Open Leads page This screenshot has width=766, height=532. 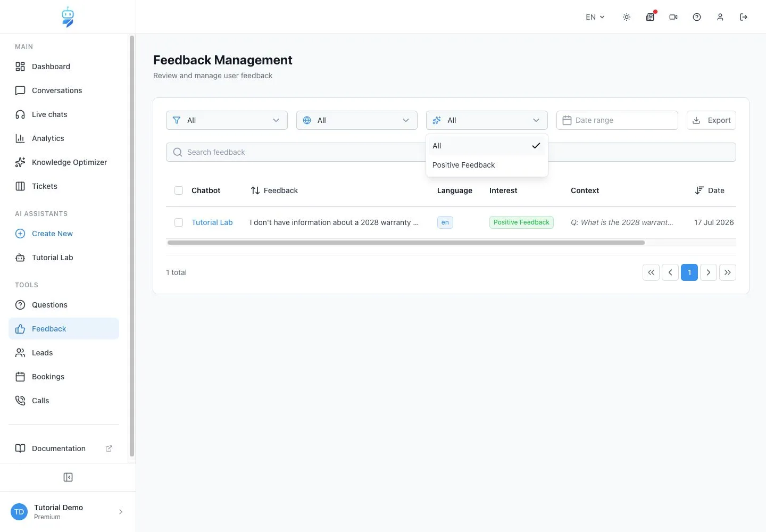pyautogui.click(x=64, y=353)
